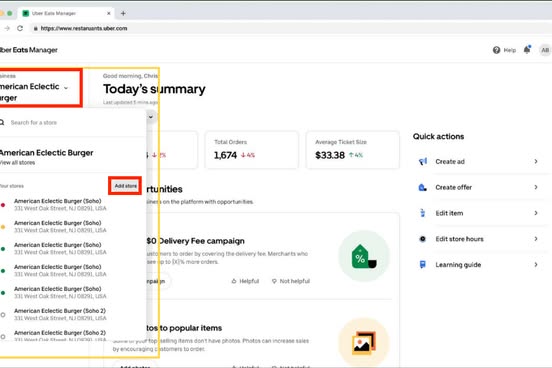Click the "American Eclectic Burger" dropdown panel heading

click(x=46, y=153)
